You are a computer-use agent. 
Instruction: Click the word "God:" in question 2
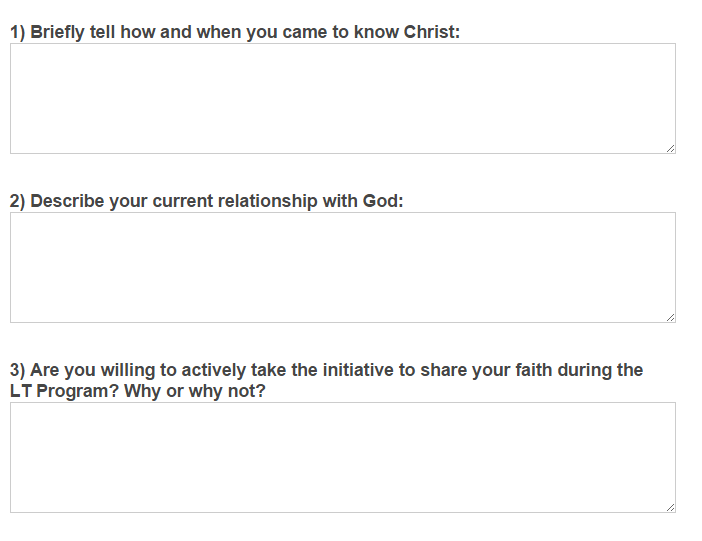click(382, 201)
